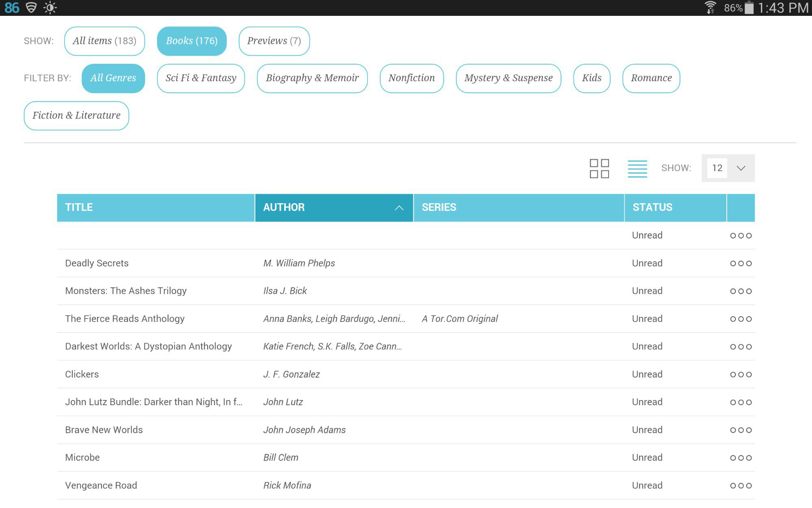
Task: Enable the Mystery & Suspense filter
Action: (x=508, y=78)
